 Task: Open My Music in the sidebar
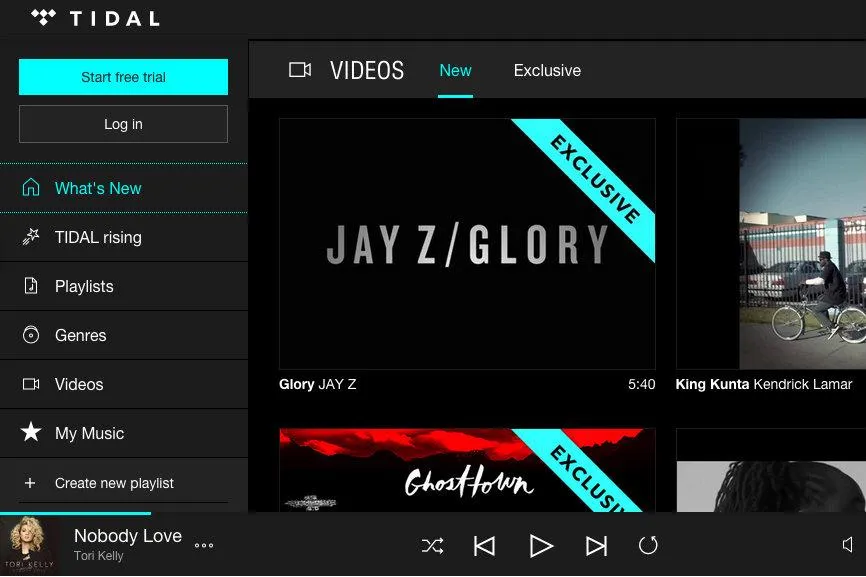[124, 433]
